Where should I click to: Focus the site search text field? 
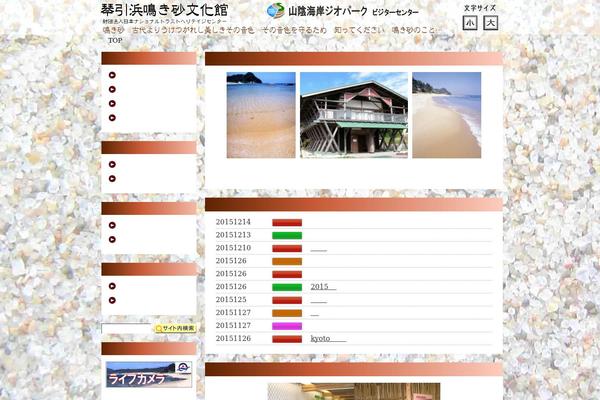127,328
